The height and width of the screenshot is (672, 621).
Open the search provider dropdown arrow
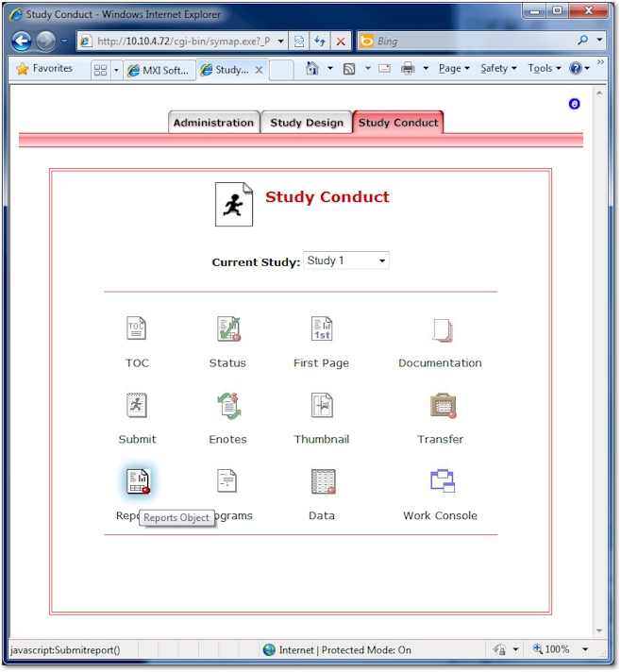599,41
